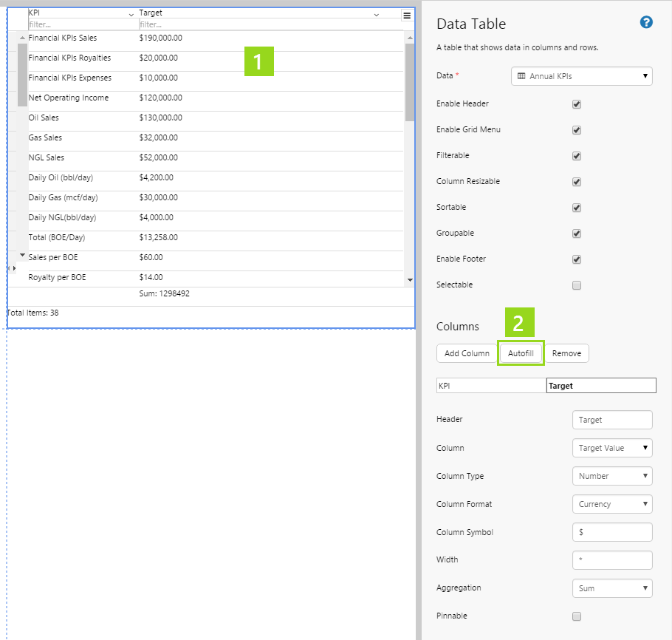Select the Target column tab
The image size is (672, 640).
tap(600, 386)
